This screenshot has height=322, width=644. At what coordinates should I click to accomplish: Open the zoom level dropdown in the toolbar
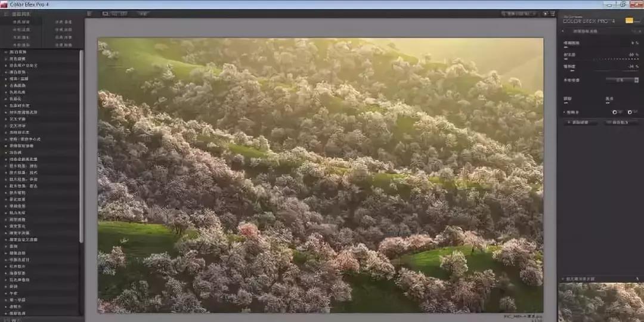(x=519, y=14)
